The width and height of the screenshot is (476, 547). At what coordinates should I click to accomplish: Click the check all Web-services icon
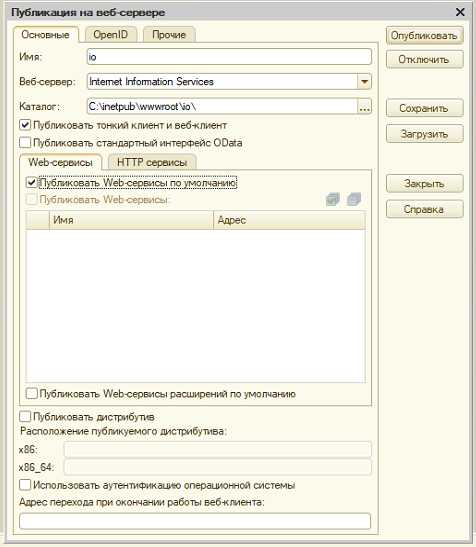click(333, 199)
